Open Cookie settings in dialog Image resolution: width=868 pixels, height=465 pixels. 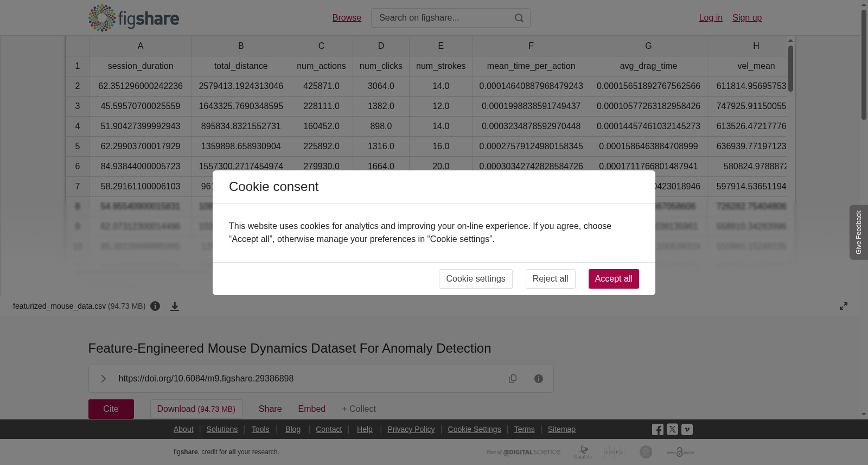point(476,279)
